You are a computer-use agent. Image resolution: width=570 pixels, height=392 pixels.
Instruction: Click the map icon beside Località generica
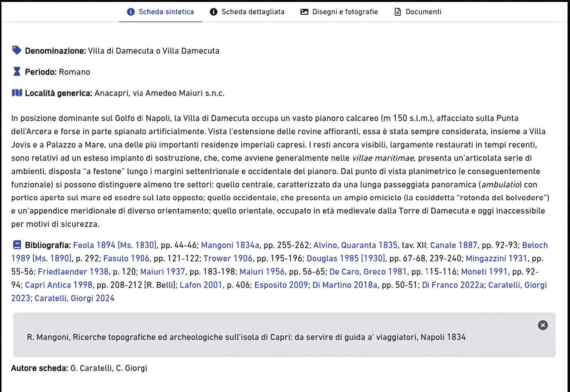(17, 93)
